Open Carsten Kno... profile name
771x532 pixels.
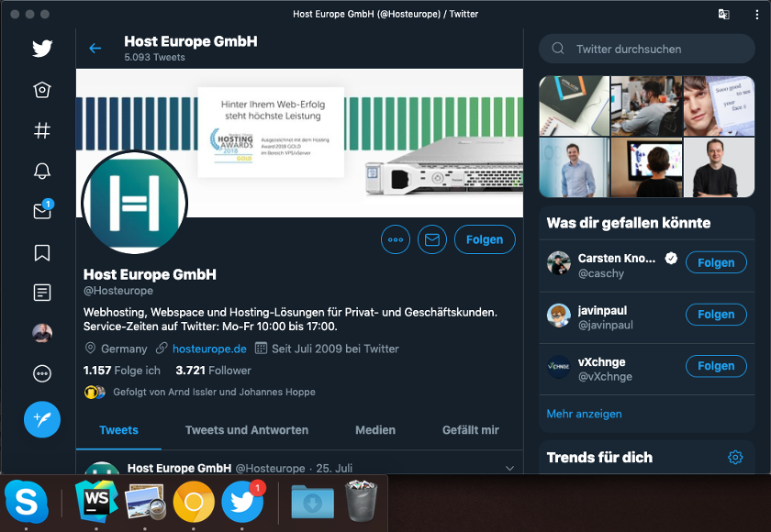(617, 259)
